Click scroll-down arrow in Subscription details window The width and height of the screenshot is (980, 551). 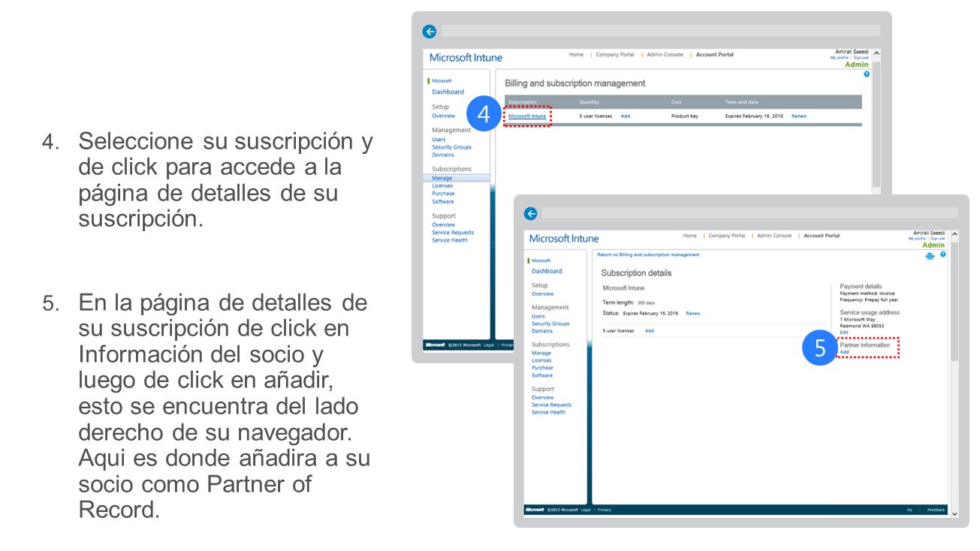(x=954, y=513)
